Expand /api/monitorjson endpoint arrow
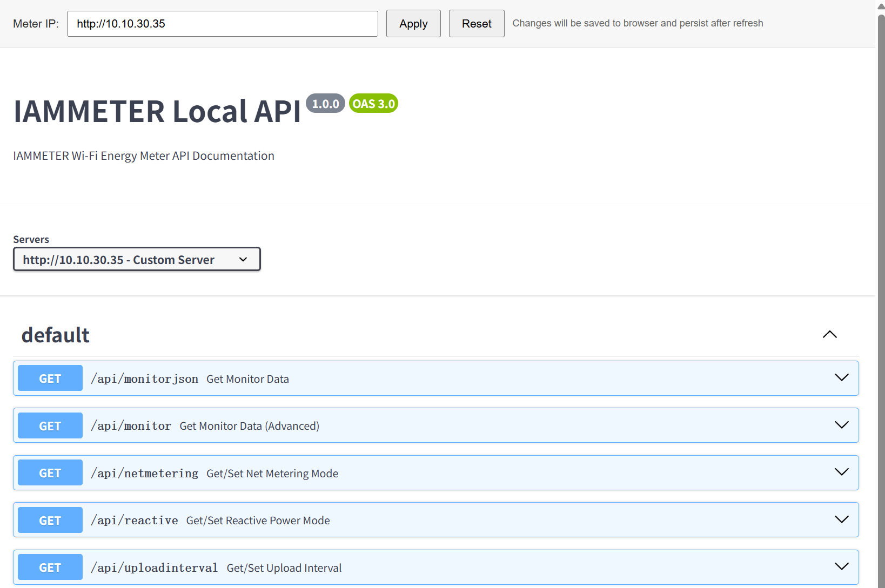This screenshot has width=885, height=588. click(x=841, y=378)
